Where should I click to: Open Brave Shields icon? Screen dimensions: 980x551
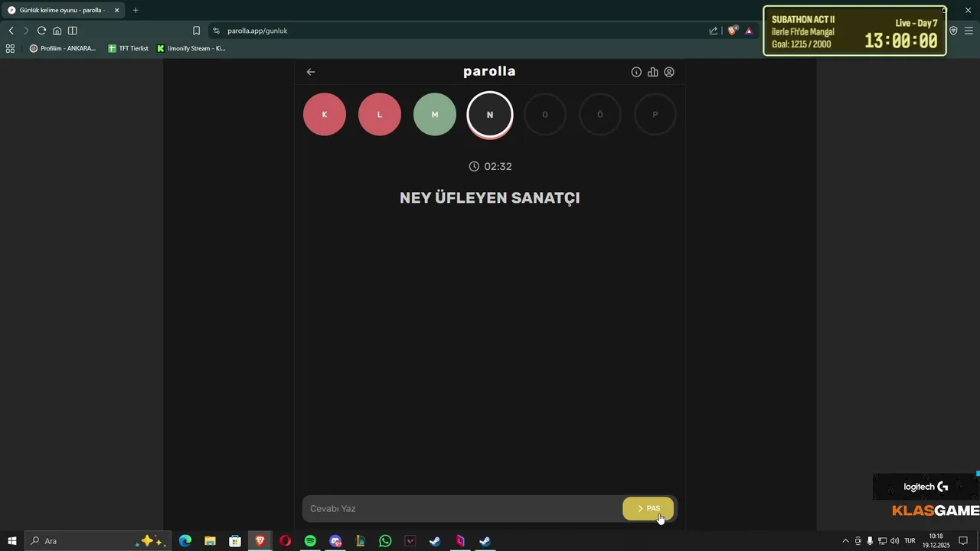[733, 31]
